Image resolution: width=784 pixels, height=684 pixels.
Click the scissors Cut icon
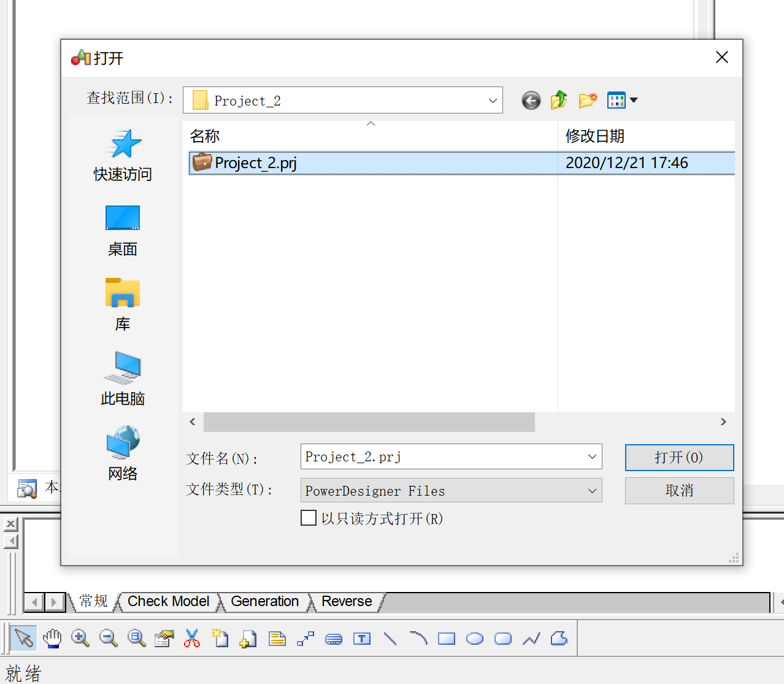tap(192, 638)
